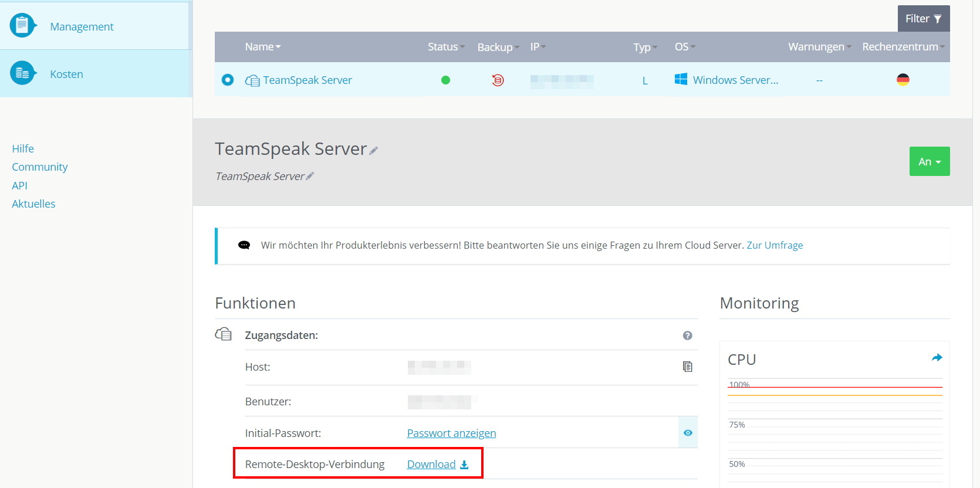This screenshot has width=980, height=488.
Task: Sort by the IP column
Action: [x=538, y=46]
